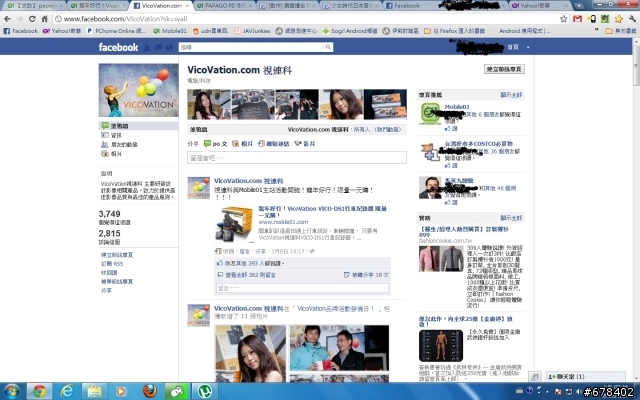640x400 pixels.
Task: Open the game controller app on taskbar
Action: click(x=177, y=391)
